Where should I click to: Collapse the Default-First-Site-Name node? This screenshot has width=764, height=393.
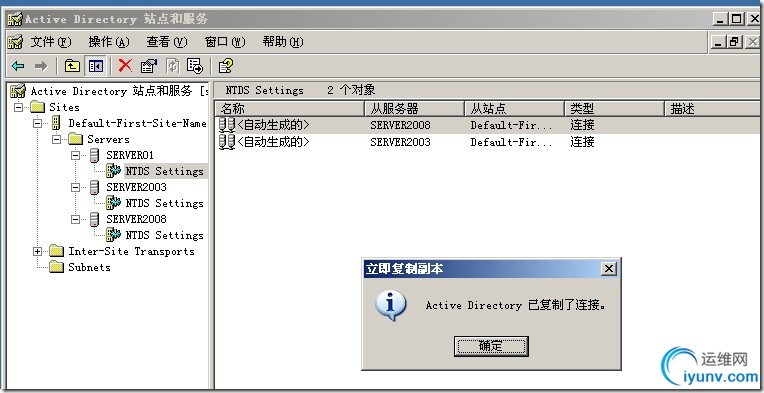(38, 123)
